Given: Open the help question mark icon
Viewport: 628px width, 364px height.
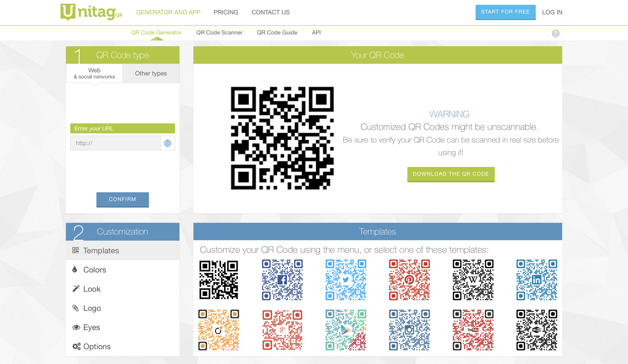Looking at the screenshot, I should tap(555, 33).
